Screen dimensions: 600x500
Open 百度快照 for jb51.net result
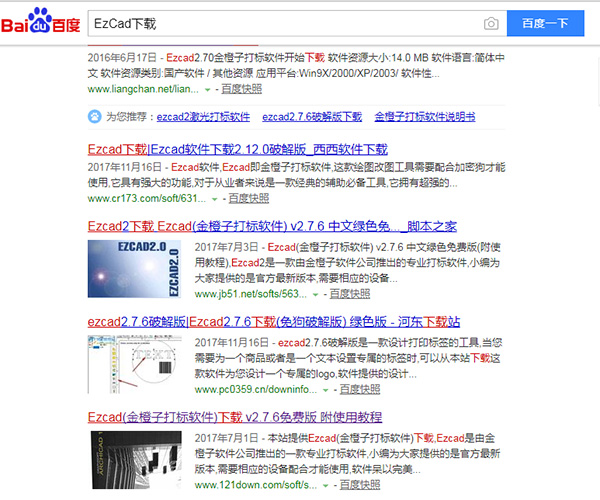pyautogui.click(x=350, y=294)
